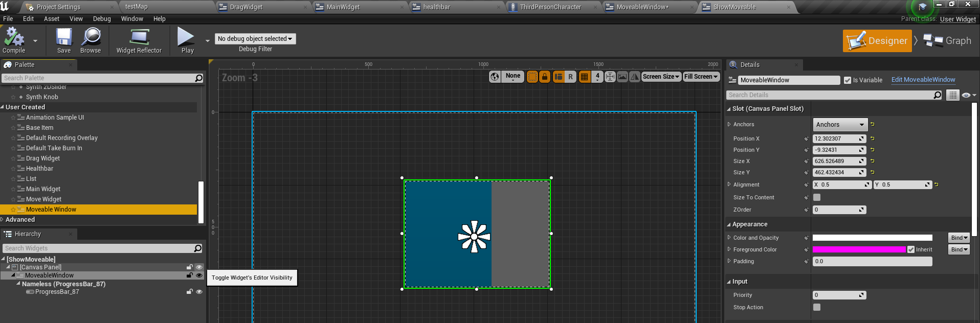Open Bind dropdown for Color and Opacity
980x323 pixels.
(x=959, y=238)
